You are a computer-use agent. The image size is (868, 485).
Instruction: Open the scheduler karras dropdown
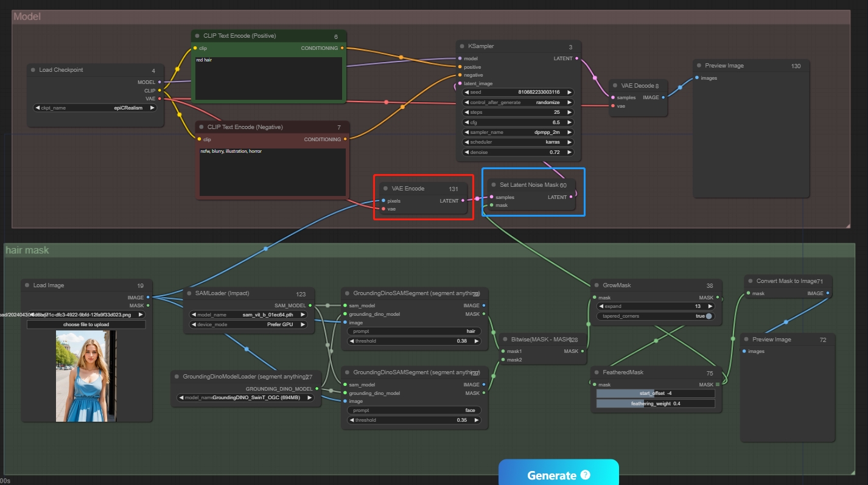517,142
